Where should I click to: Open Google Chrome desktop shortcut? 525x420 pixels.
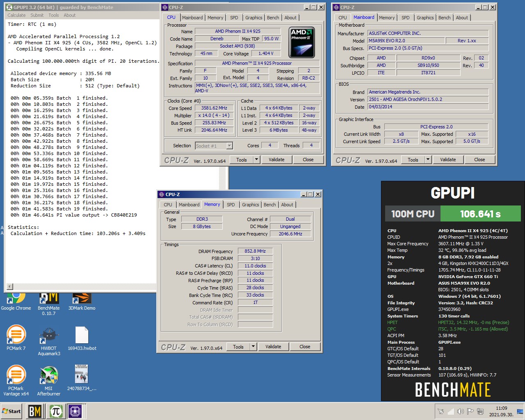16,301
